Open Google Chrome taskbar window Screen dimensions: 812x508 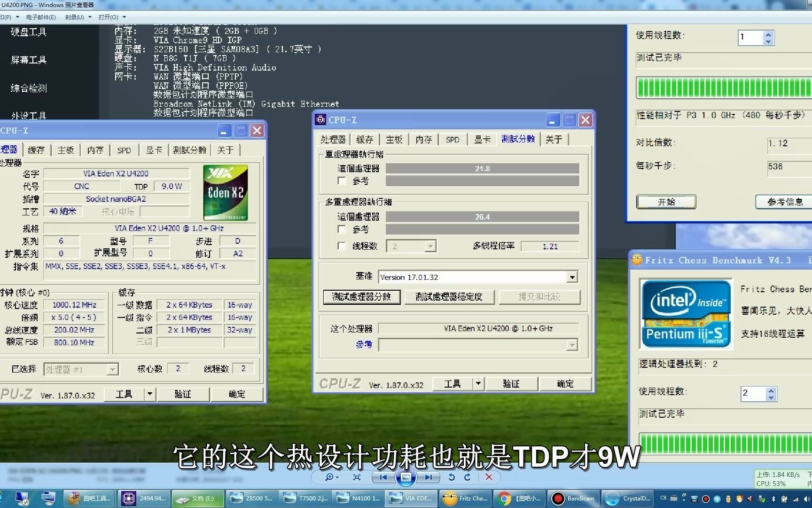coord(519,498)
